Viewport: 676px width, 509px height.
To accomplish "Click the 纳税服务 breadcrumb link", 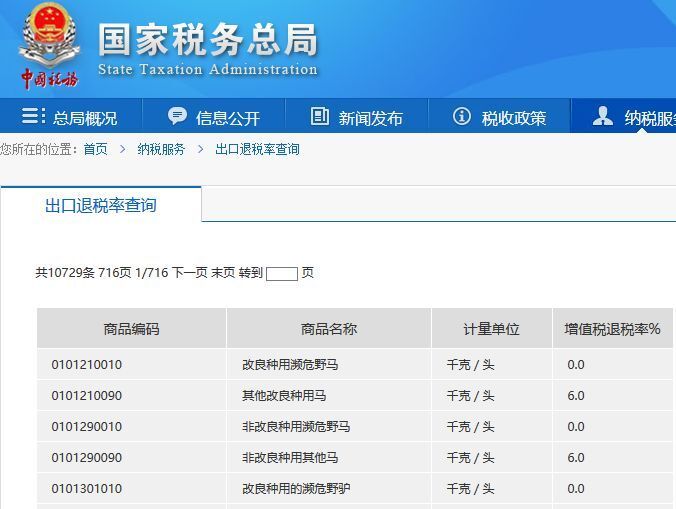I will point(161,150).
